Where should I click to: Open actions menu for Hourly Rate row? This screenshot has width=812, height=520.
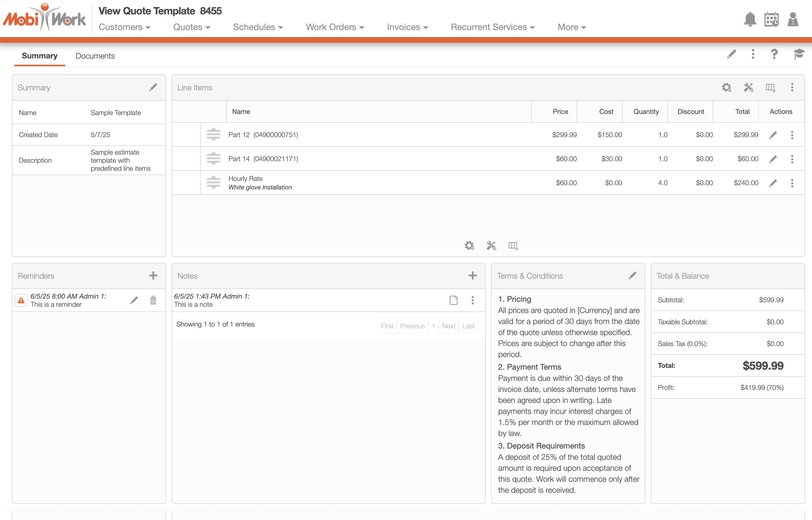pyautogui.click(x=792, y=183)
